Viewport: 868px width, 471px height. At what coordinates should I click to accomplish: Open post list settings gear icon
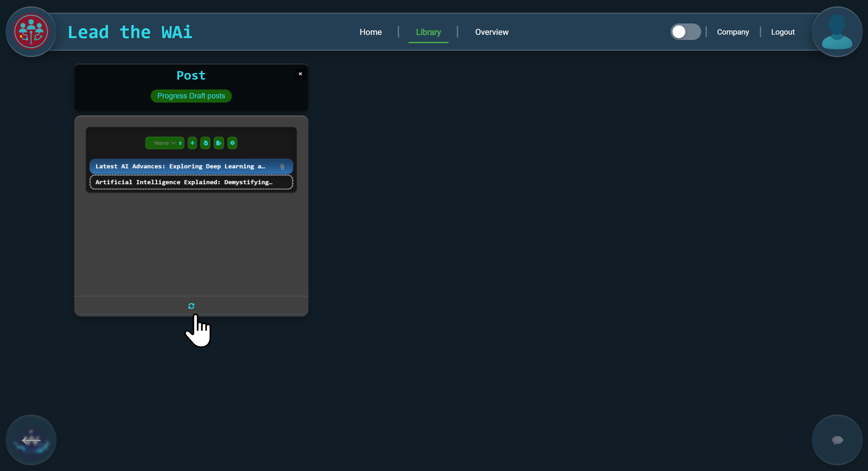point(232,143)
